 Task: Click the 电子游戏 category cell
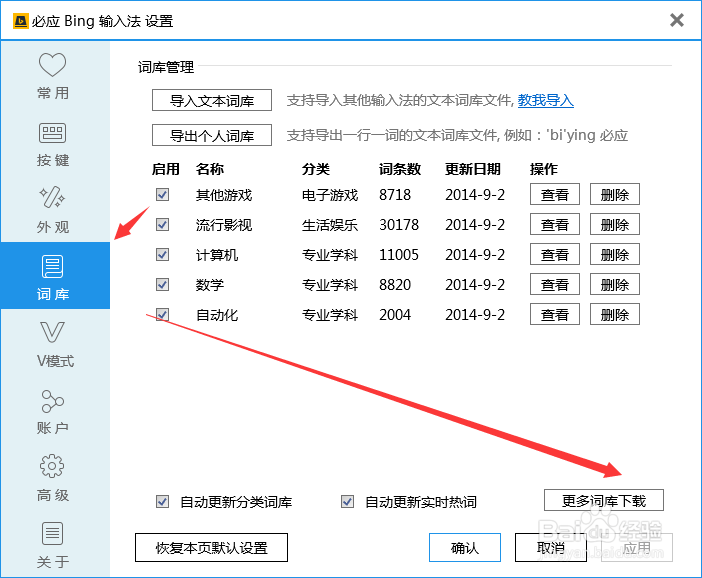tap(330, 195)
